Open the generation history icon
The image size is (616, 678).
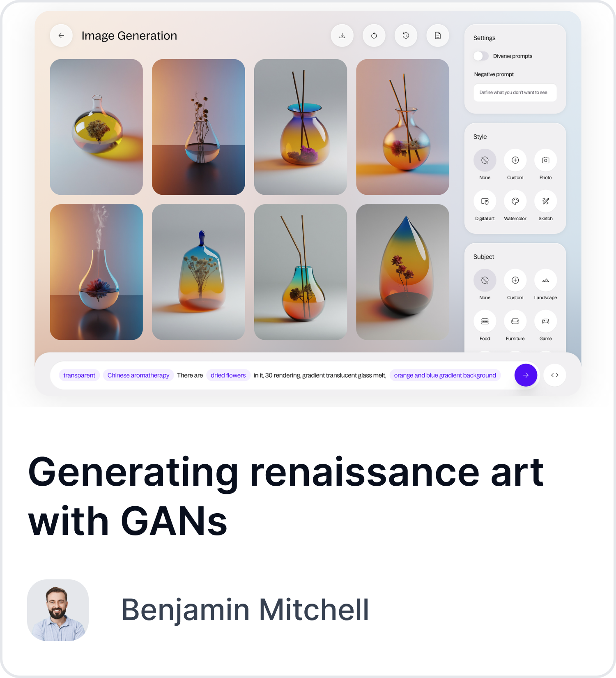pos(406,36)
